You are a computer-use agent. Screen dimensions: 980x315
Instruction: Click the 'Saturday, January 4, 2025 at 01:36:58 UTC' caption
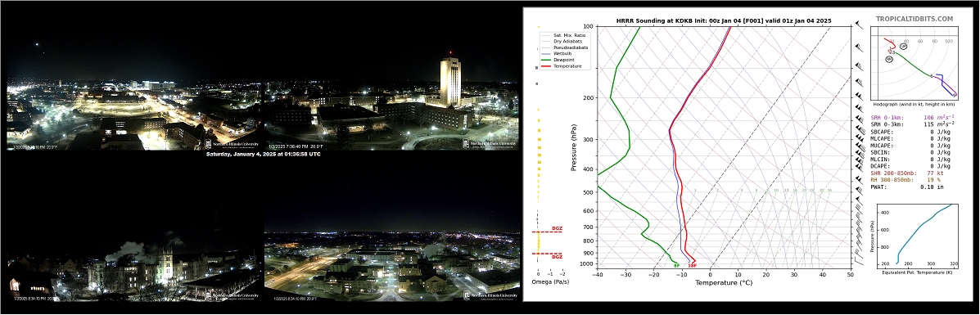(x=263, y=154)
